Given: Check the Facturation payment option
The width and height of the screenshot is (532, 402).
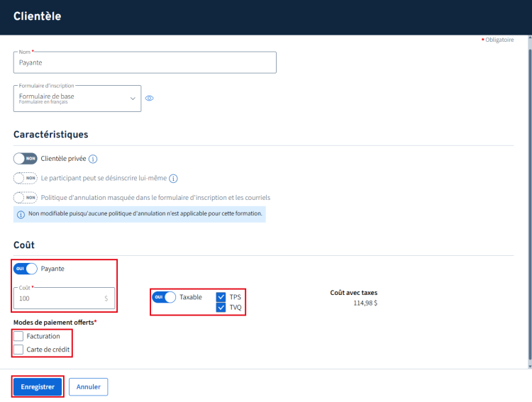Looking at the screenshot, I should click(18, 336).
